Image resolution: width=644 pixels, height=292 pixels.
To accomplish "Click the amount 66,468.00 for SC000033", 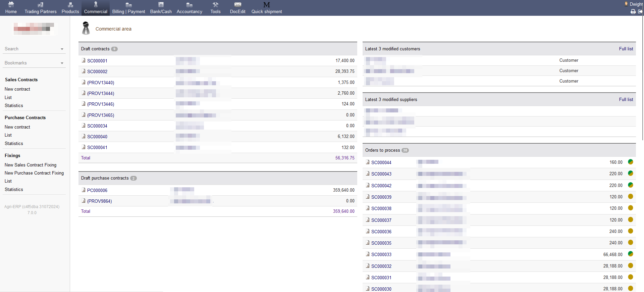I will pos(613,254).
